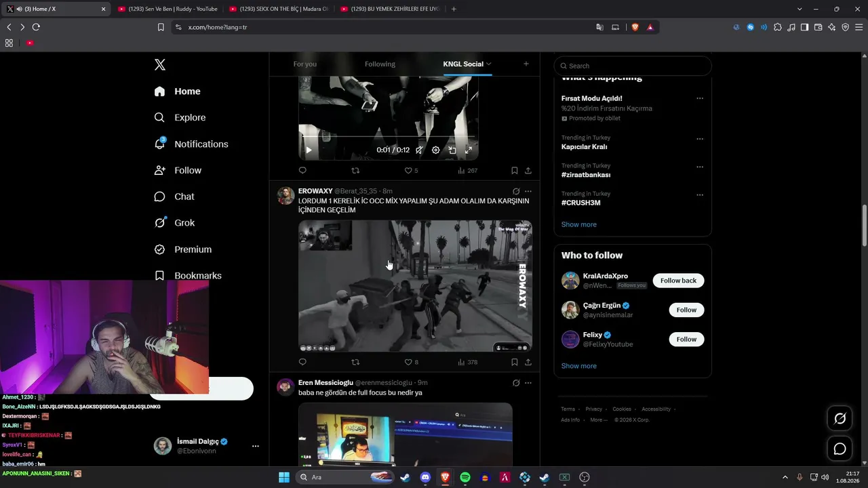Add a new timeline tab with plus icon
The image size is (868, 488).
[x=526, y=64]
